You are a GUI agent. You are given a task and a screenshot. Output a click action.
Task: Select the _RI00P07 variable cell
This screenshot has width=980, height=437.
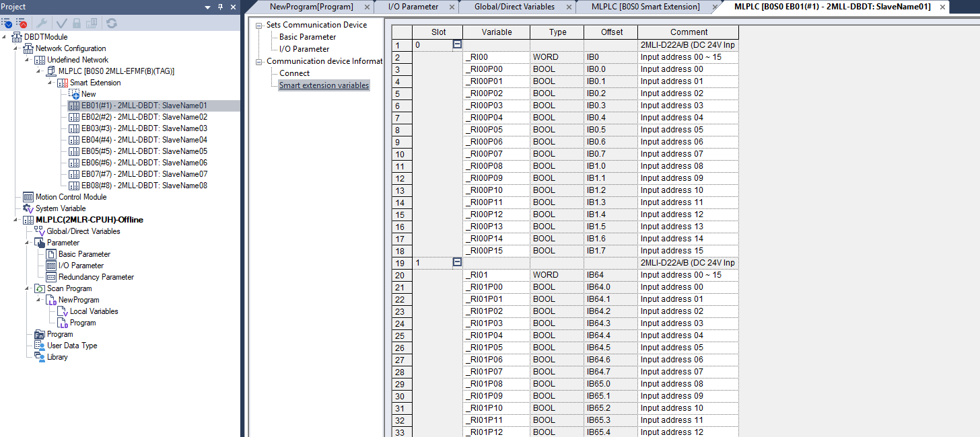click(497, 154)
